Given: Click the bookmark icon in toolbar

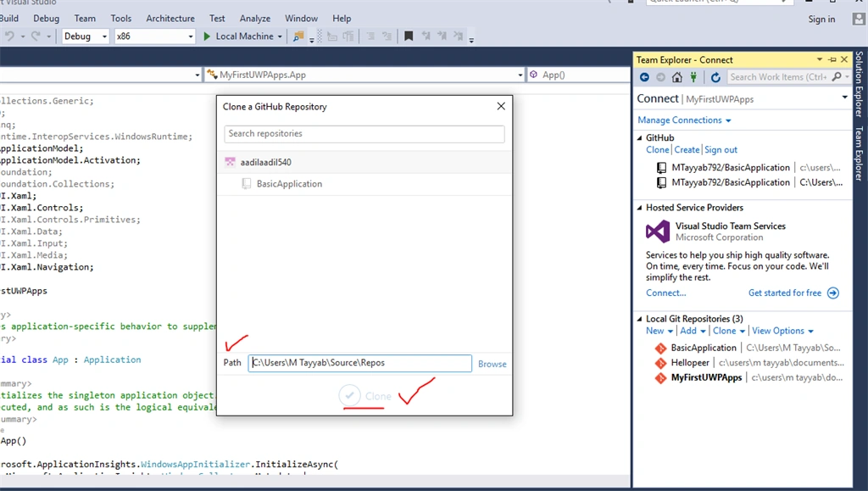Looking at the screenshot, I should 409,36.
